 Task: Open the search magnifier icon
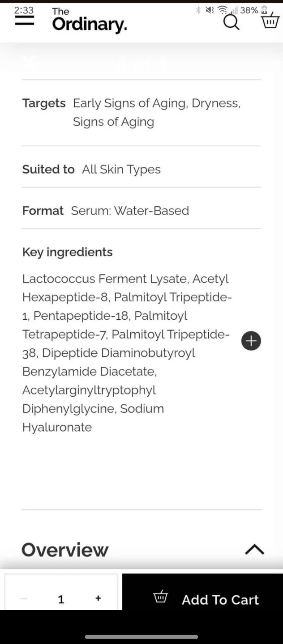pyautogui.click(x=231, y=22)
